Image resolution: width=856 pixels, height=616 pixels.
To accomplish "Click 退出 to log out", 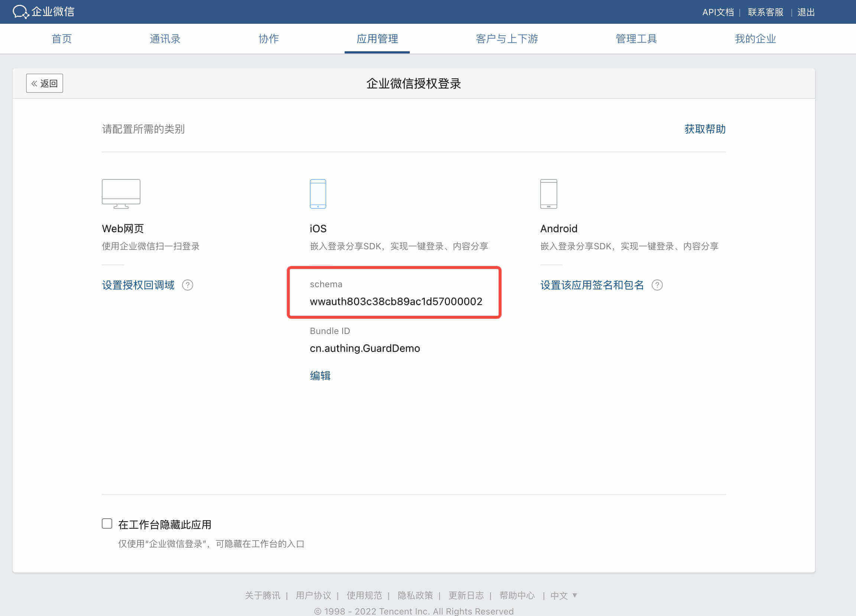I will (x=806, y=12).
